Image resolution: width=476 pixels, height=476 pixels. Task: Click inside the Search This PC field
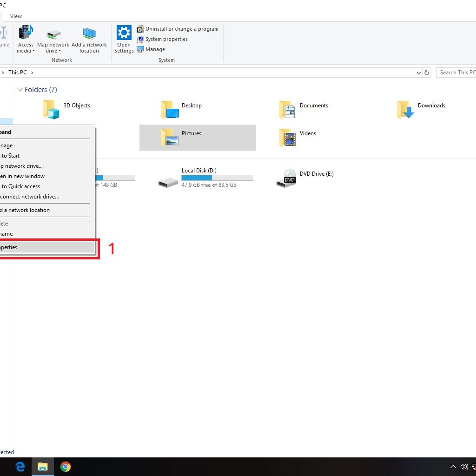click(458, 73)
